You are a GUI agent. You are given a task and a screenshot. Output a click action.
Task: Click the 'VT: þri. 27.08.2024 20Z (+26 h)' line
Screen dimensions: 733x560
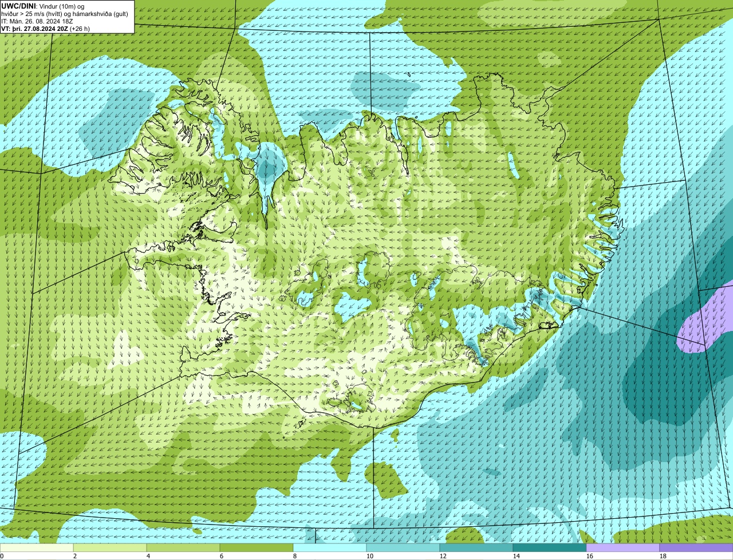pyautogui.click(x=46, y=29)
